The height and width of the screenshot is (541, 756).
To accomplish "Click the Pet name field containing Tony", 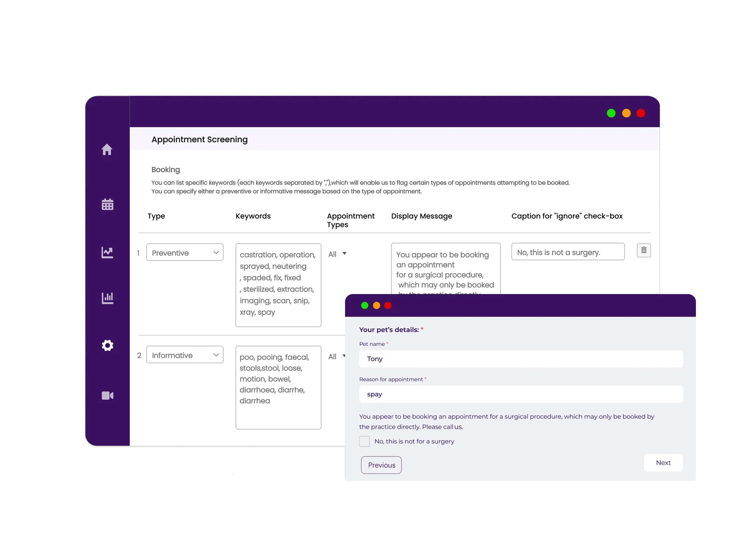I will click(521, 359).
